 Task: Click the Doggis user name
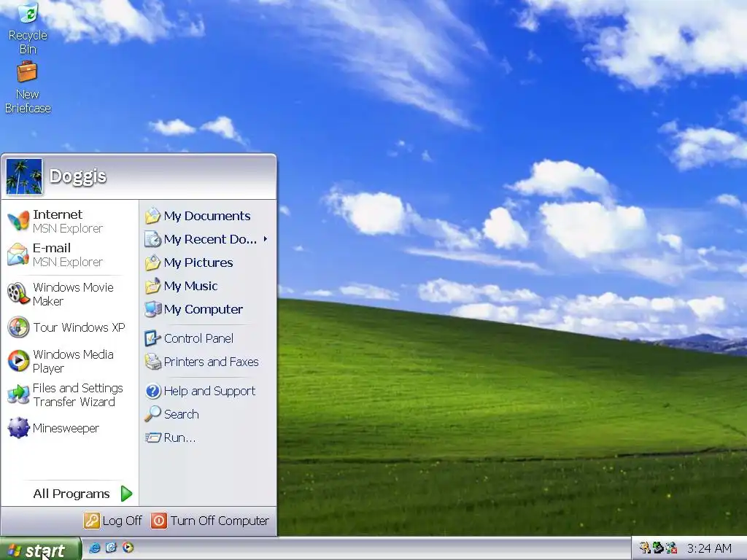click(x=77, y=176)
